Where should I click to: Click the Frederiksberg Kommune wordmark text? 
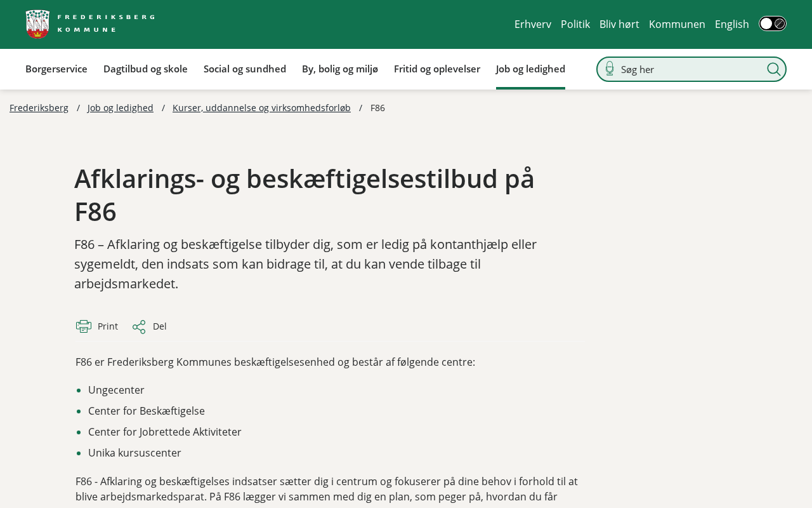click(106, 23)
